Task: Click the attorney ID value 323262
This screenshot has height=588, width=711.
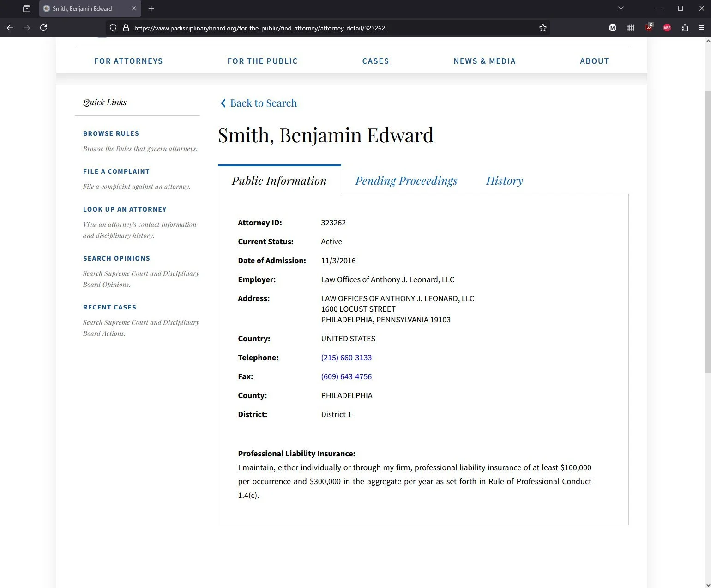Action: (x=333, y=223)
